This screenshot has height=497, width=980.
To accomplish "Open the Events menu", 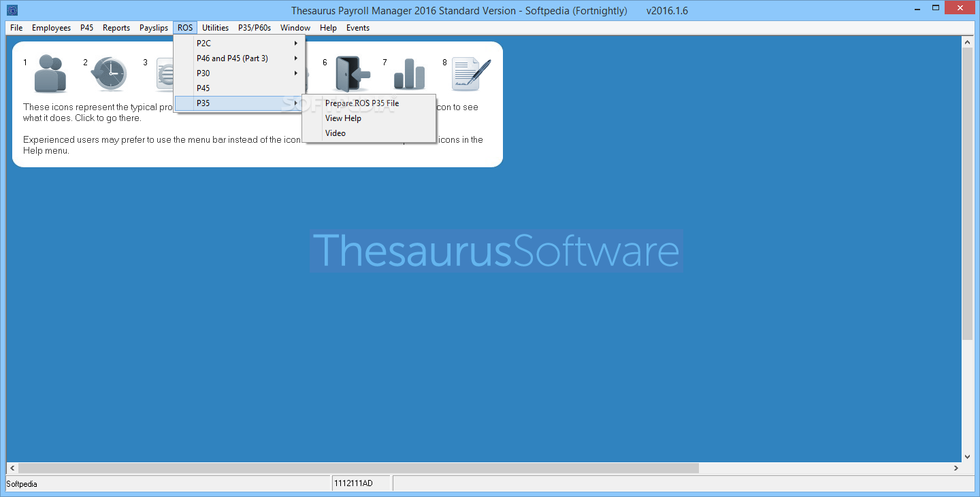I will pyautogui.click(x=358, y=28).
